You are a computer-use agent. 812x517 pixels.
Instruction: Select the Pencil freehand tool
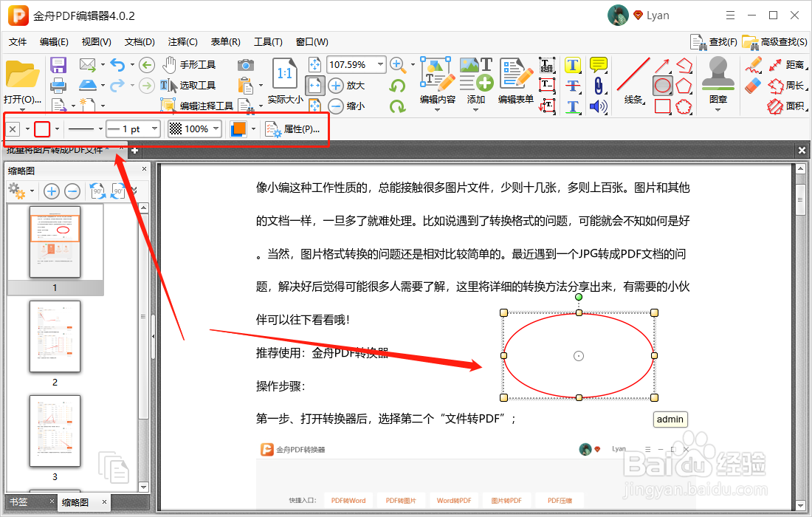coord(754,65)
